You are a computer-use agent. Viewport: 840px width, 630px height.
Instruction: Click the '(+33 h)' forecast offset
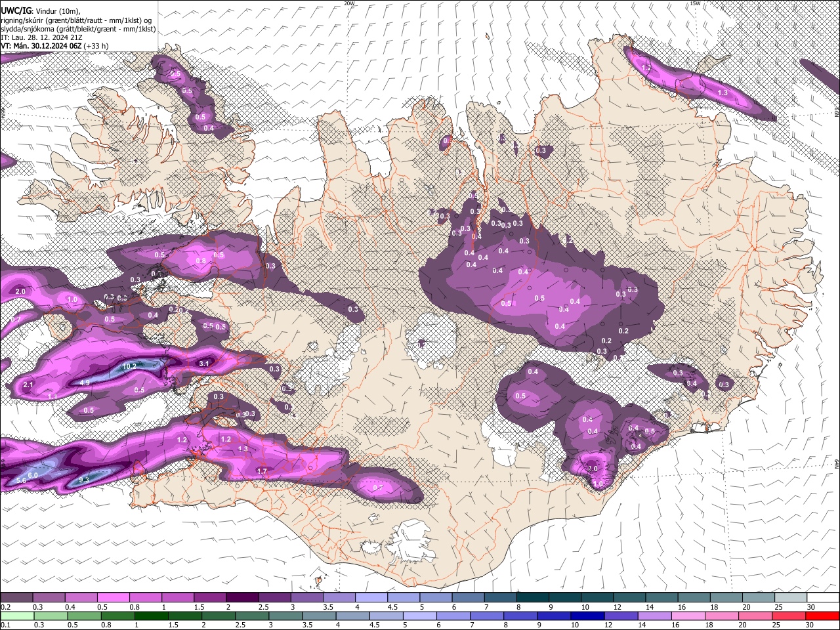pos(96,46)
